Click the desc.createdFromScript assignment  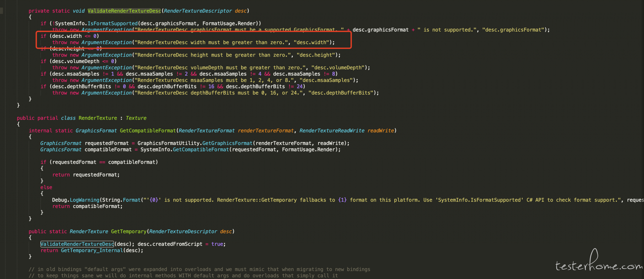(181, 244)
